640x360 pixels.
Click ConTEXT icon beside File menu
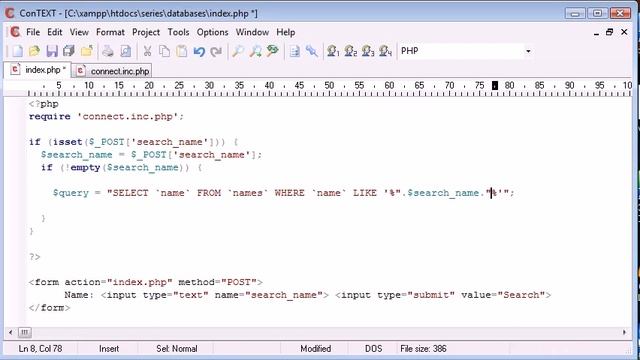(x=15, y=32)
